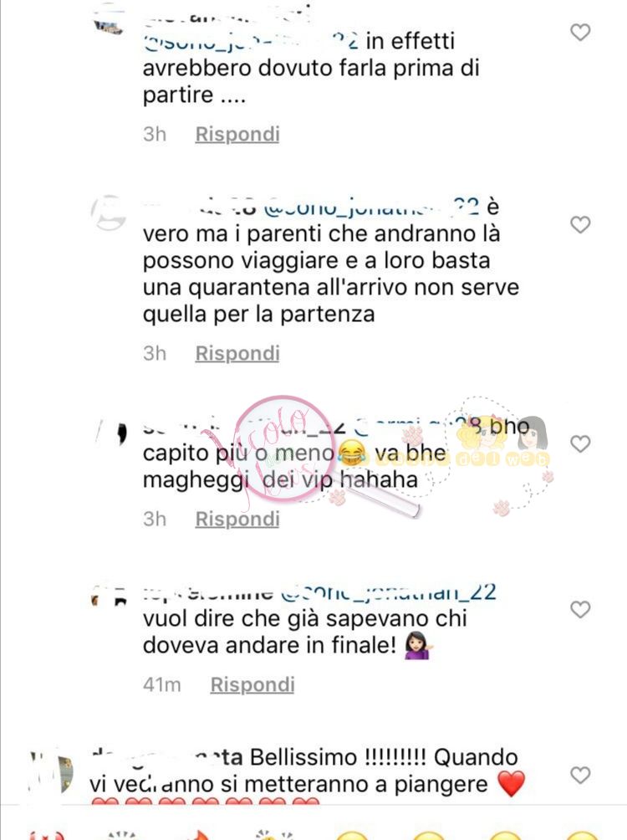
Task: Open the avatar beside "vuol dire che già" comment
Action: (x=110, y=597)
